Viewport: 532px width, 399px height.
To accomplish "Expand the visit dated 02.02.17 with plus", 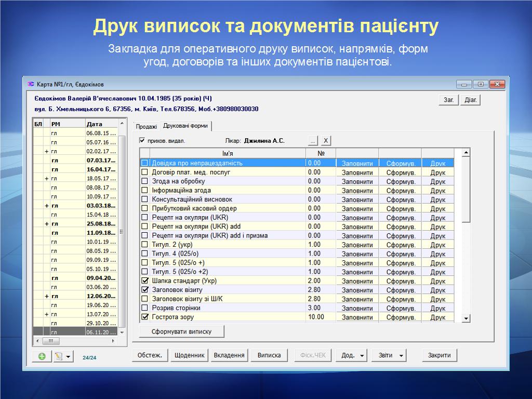I will click(x=47, y=151).
